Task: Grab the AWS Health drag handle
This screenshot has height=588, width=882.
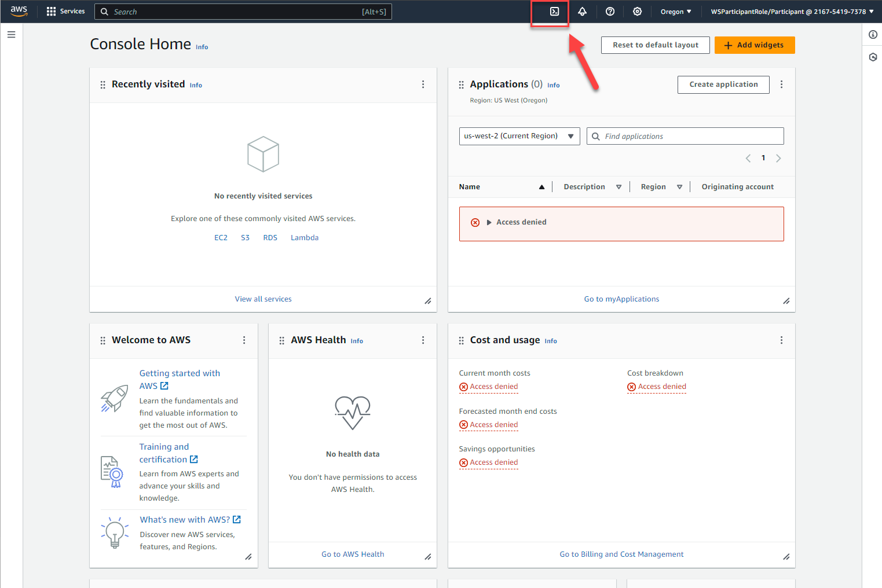Action: tap(281, 341)
